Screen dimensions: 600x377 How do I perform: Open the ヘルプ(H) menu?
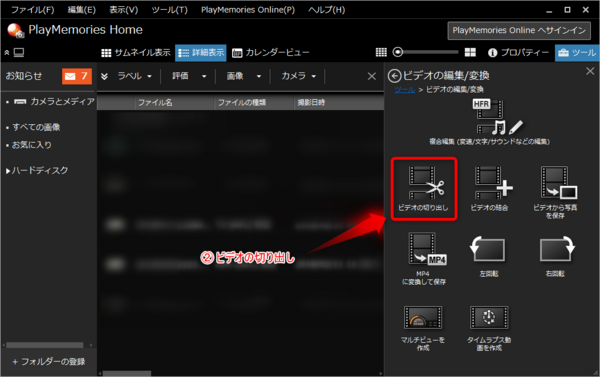(x=327, y=10)
